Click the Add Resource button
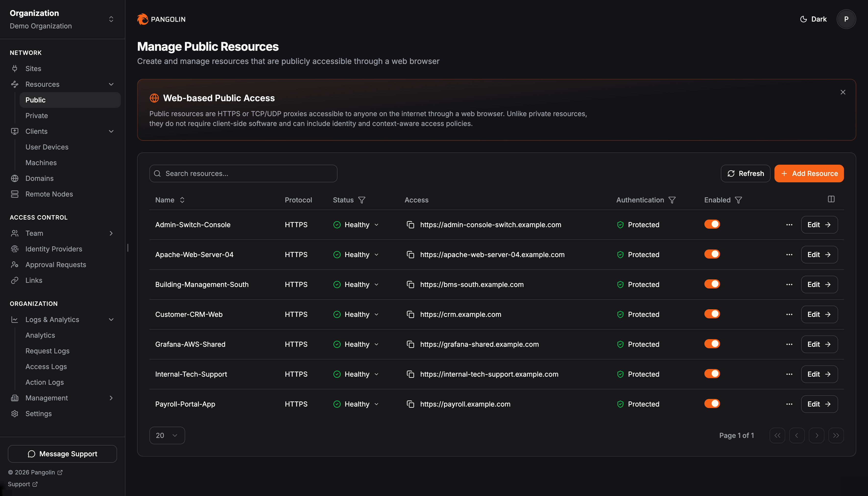This screenshot has height=496, width=868. click(x=809, y=174)
